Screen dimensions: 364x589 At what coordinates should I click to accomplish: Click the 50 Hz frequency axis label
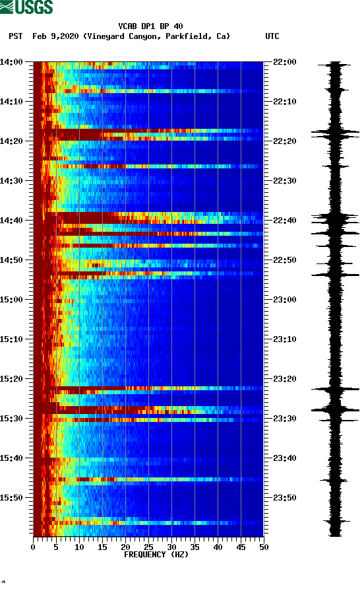click(264, 547)
